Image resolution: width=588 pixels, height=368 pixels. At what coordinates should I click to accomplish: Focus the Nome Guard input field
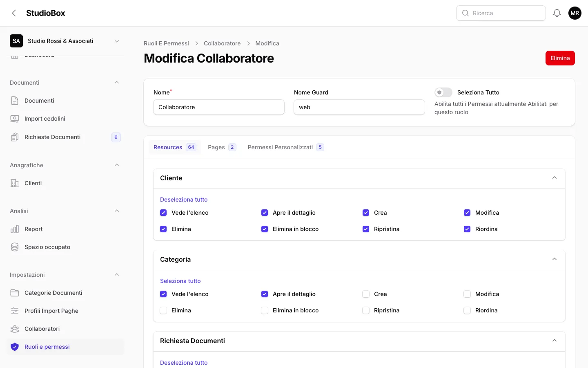click(359, 107)
